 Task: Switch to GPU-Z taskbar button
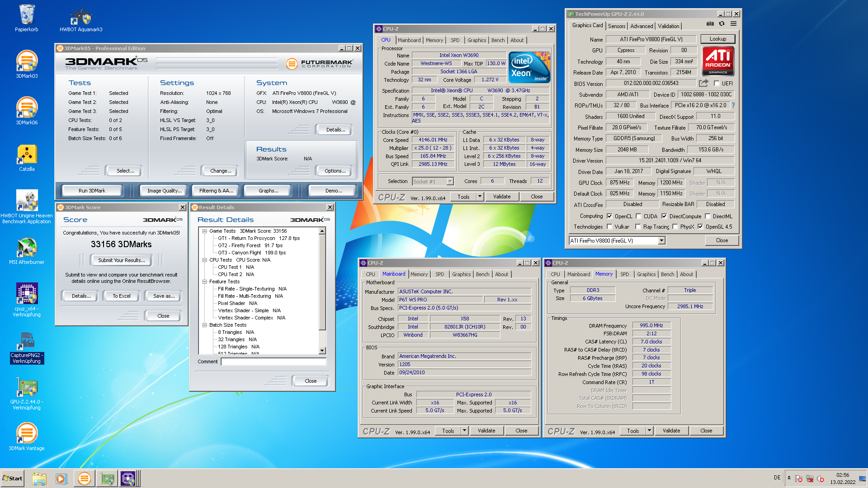(x=108, y=479)
